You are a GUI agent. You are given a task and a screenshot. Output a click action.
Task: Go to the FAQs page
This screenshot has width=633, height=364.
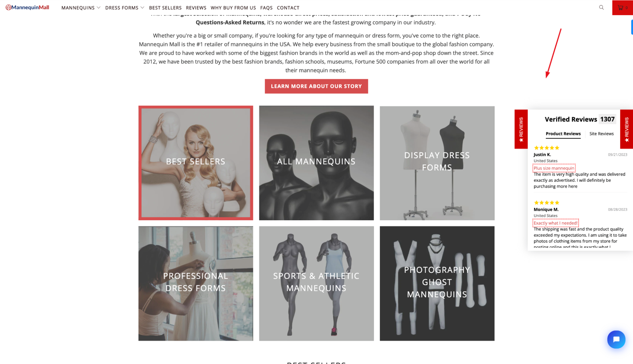pyautogui.click(x=266, y=8)
